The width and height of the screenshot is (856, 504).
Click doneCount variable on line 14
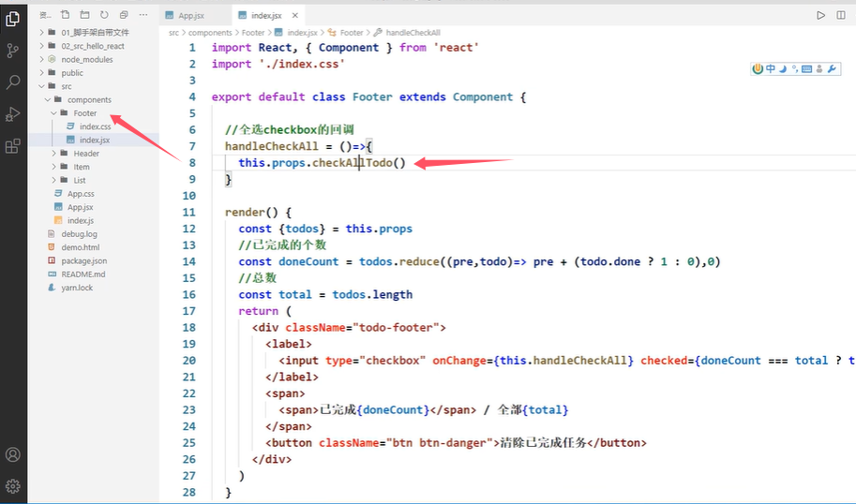pyautogui.click(x=308, y=261)
